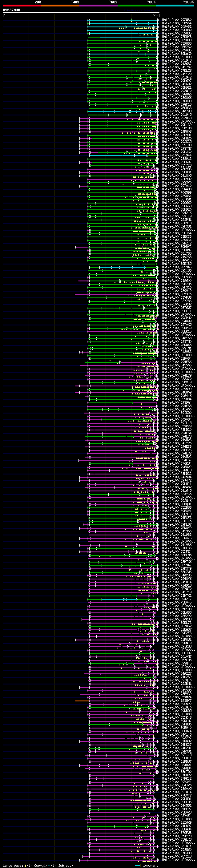
Task: Click the UniRef100_Q8LJ87 entry
Action: pos(177,653)
